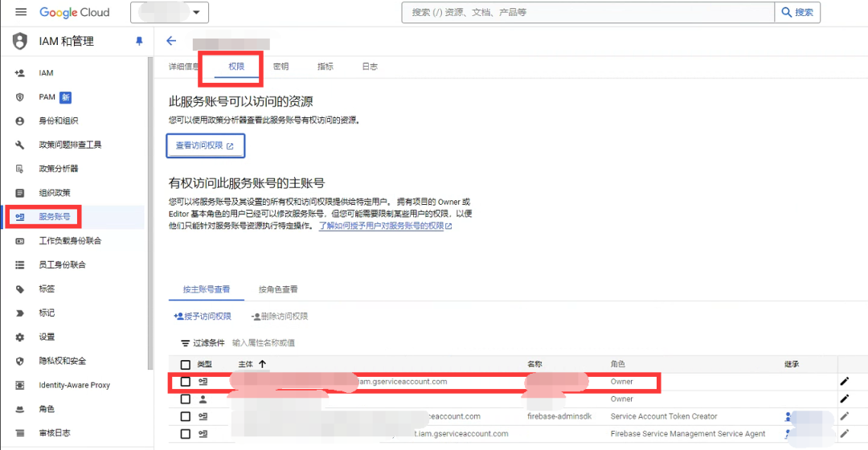Click the 隐私权和安全 shield icon

[20, 362]
